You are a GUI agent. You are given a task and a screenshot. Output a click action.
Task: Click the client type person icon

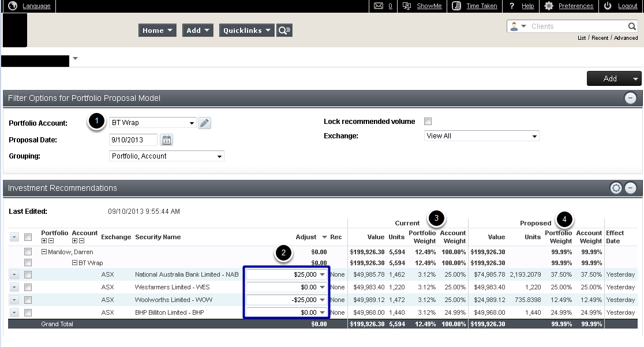tap(514, 27)
